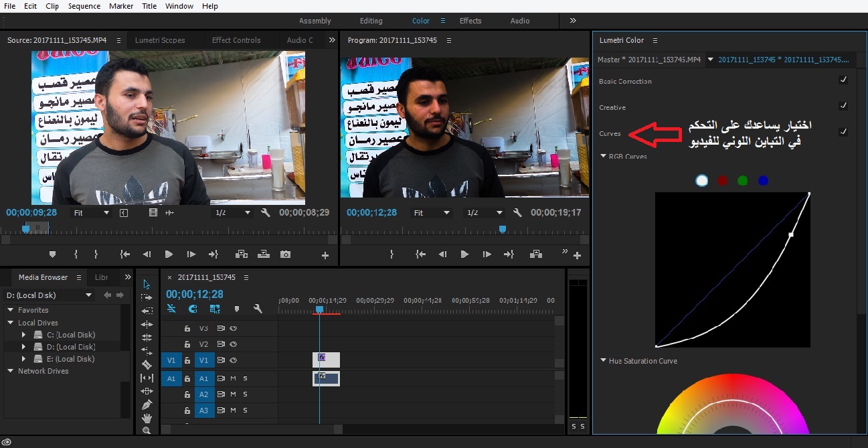Screen dimensions: 868x448
Task: Select the video clip on track V1
Action: [x=326, y=360]
